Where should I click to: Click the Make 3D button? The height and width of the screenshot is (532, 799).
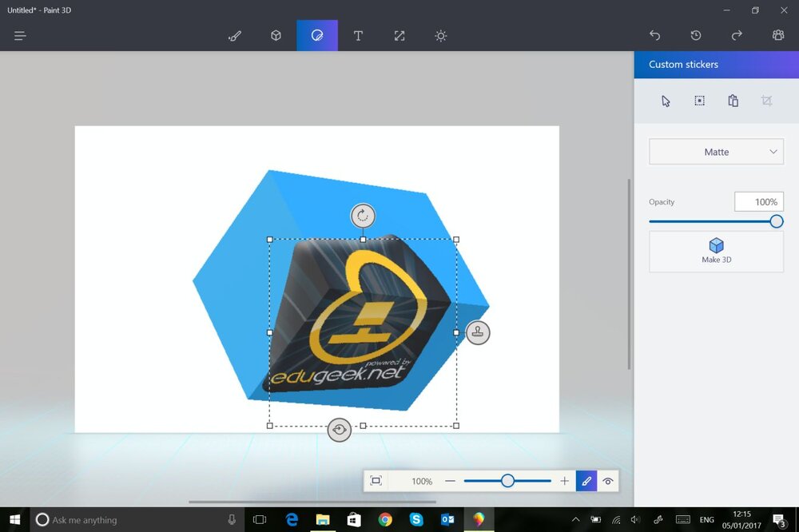pyautogui.click(x=716, y=251)
